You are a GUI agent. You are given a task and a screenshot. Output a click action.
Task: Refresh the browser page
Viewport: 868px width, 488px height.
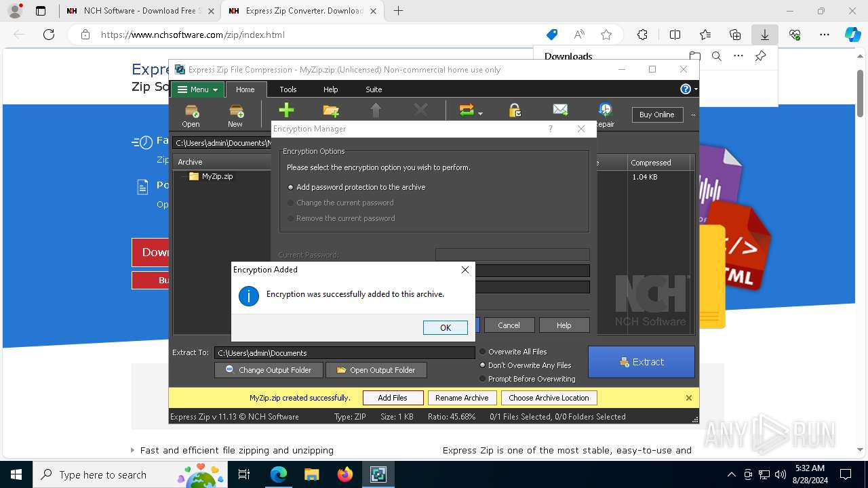click(49, 35)
